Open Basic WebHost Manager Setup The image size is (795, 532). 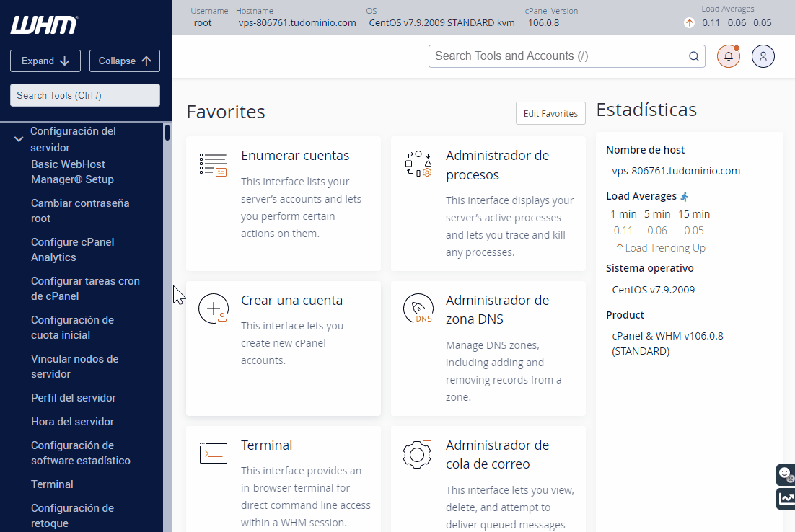(x=73, y=172)
